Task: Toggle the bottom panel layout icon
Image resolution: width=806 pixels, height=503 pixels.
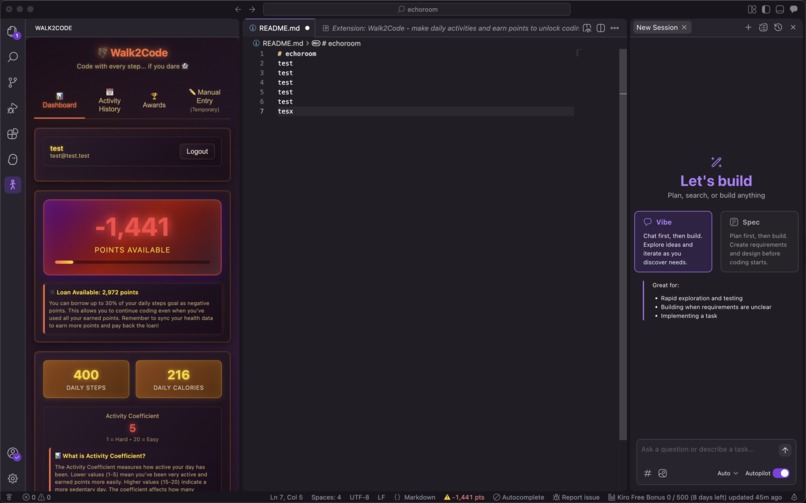Action: click(x=780, y=9)
